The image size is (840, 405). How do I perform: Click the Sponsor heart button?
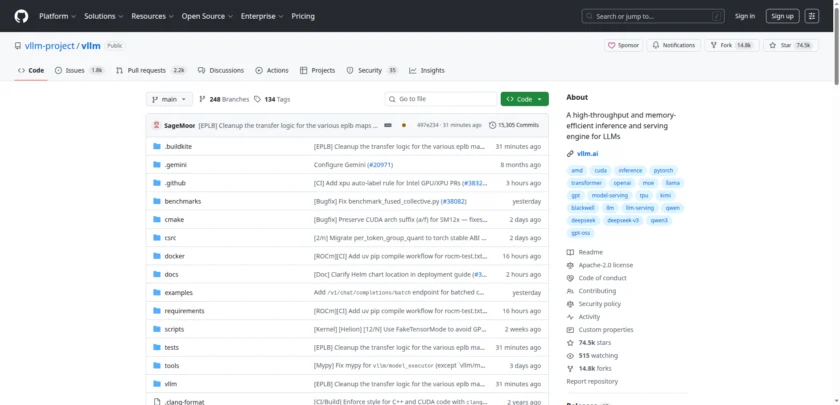(624, 46)
